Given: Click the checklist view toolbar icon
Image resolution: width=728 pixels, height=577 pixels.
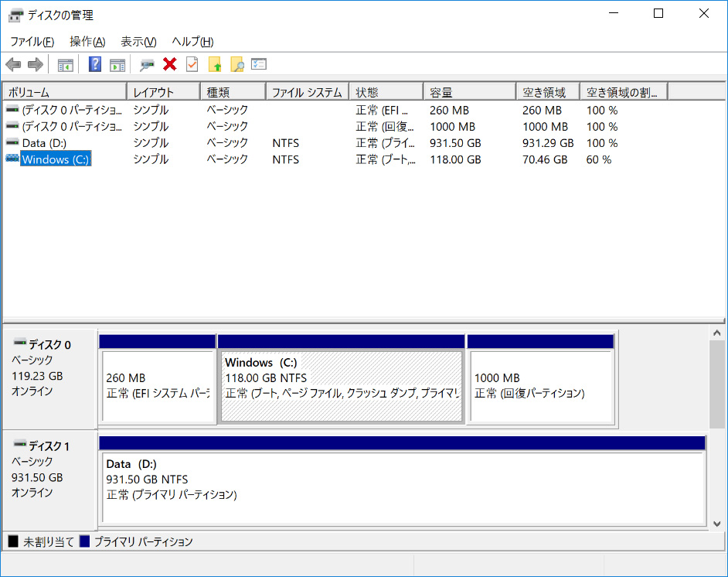Looking at the screenshot, I should (259, 64).
